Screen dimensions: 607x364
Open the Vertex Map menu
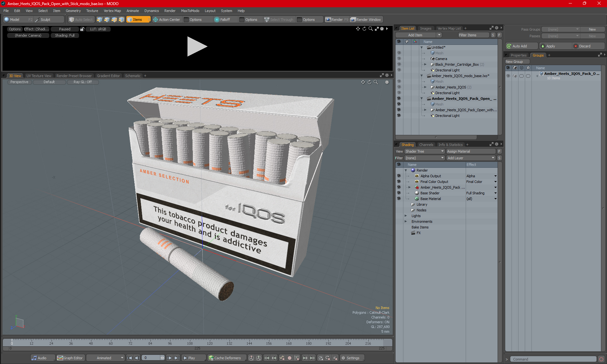pyautogui.click(x=112, y=11)
